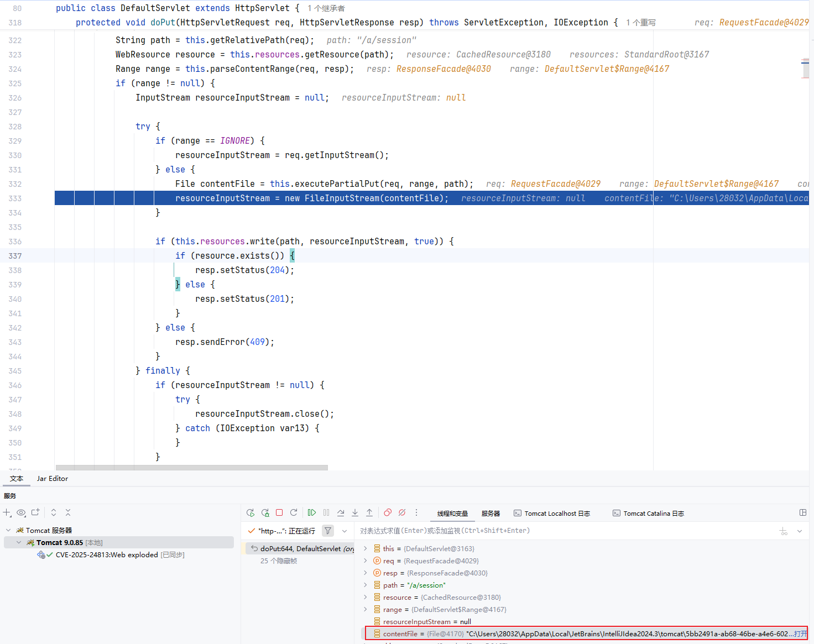Viewport: 814px width, 644px height.
Task: Stop the Tomcat server with red square
Action: coord(279,512)
